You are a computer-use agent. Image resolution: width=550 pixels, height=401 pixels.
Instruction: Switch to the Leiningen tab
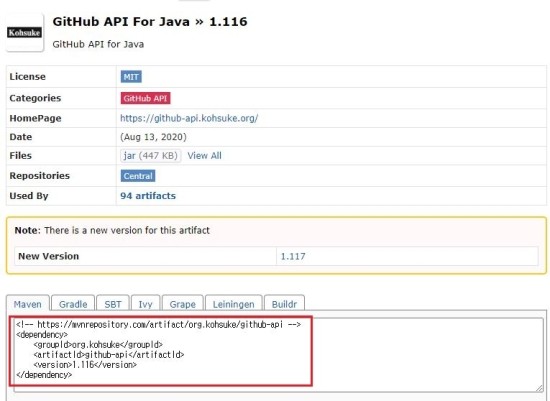233,304
